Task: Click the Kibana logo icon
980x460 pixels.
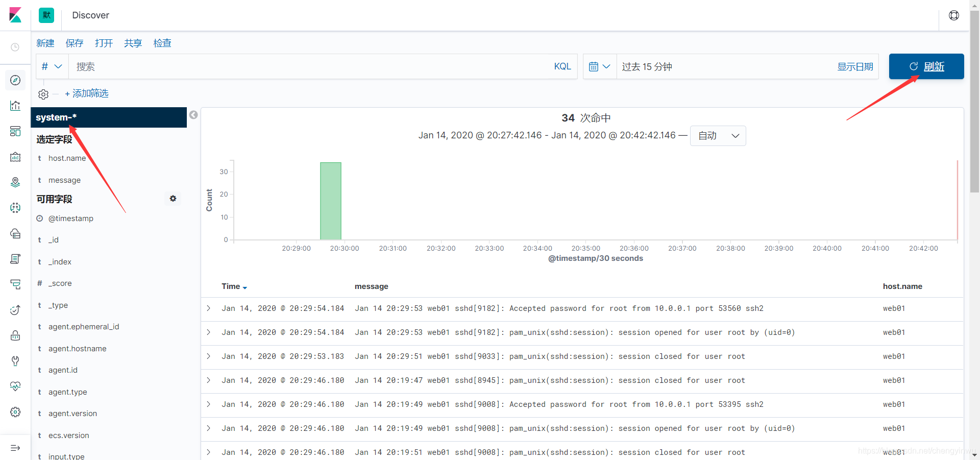Action: [x=15, y=15]
